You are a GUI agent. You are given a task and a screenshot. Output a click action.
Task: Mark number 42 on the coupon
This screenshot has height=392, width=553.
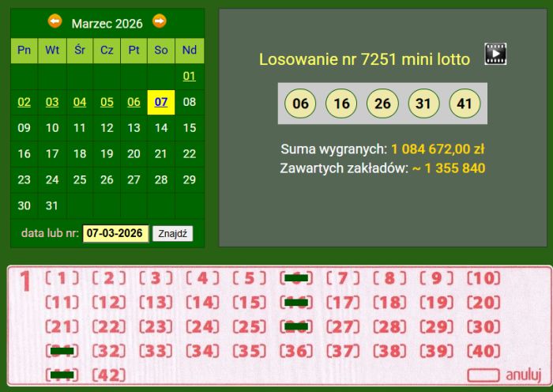coord(109,375)
